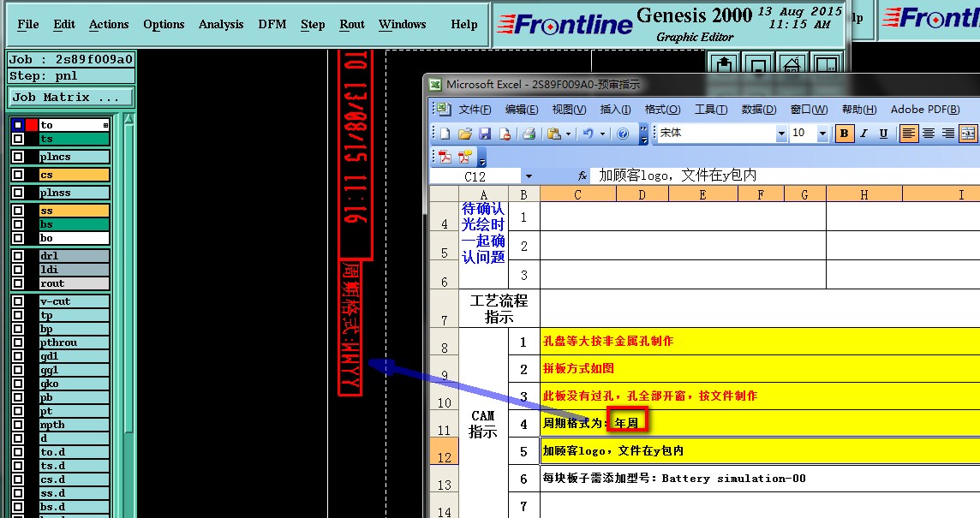Click the fx Insert Function icon

[x=582, y=176]
